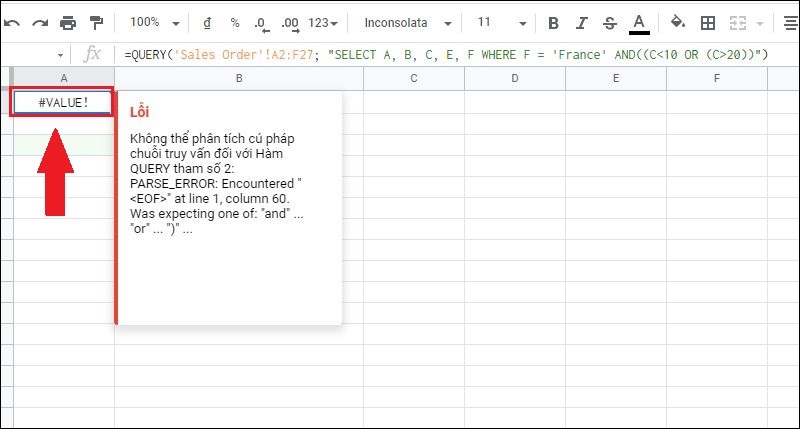This screenshot has height=429, width=800.
Task: Open the 123 number format menu
Action: [x=323, y=23]
